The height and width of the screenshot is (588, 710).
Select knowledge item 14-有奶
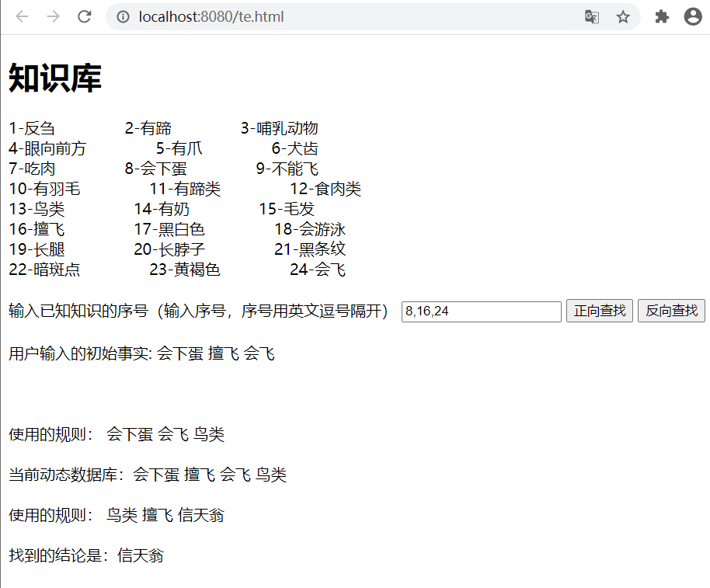click(162, 209)
